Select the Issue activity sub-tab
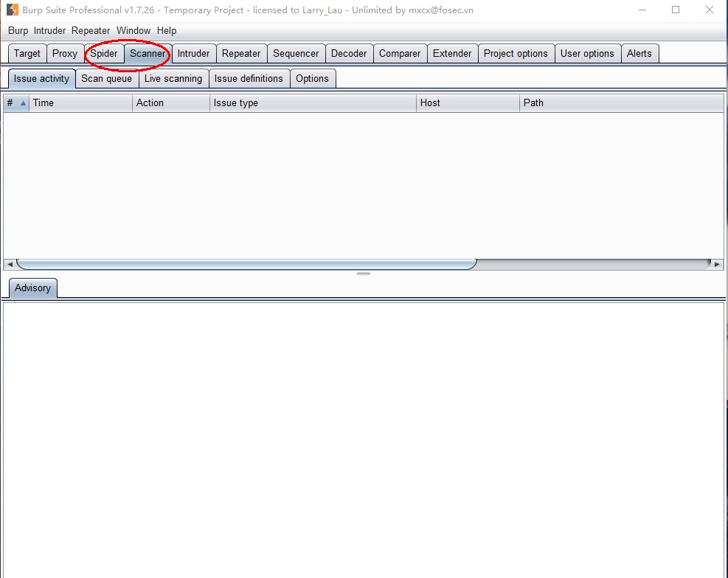Screen dimensions: 728x578 41,78
